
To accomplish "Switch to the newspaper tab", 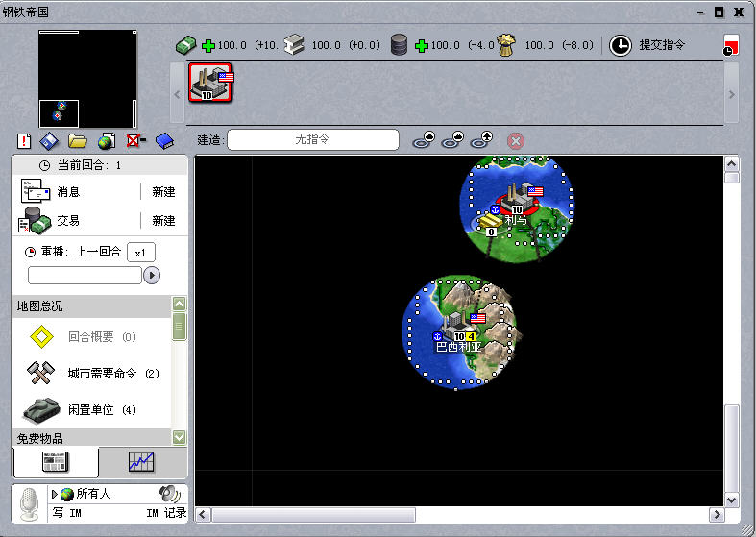I will [x=56, y=462].
